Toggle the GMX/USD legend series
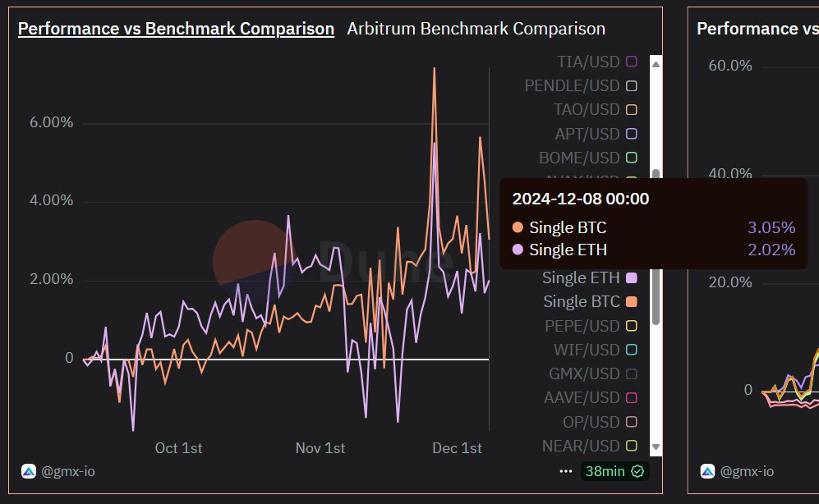 click(x=593, y=373)
